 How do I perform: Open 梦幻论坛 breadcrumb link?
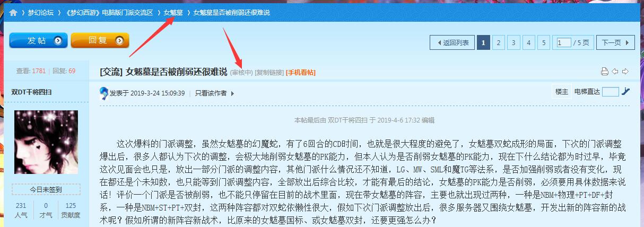pyautogui.click(x=41, y=13)
